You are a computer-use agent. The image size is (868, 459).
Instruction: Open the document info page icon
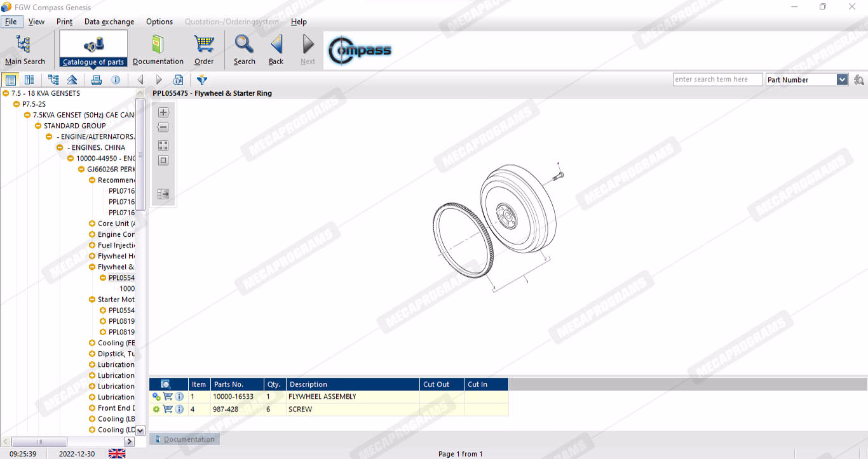178,80
